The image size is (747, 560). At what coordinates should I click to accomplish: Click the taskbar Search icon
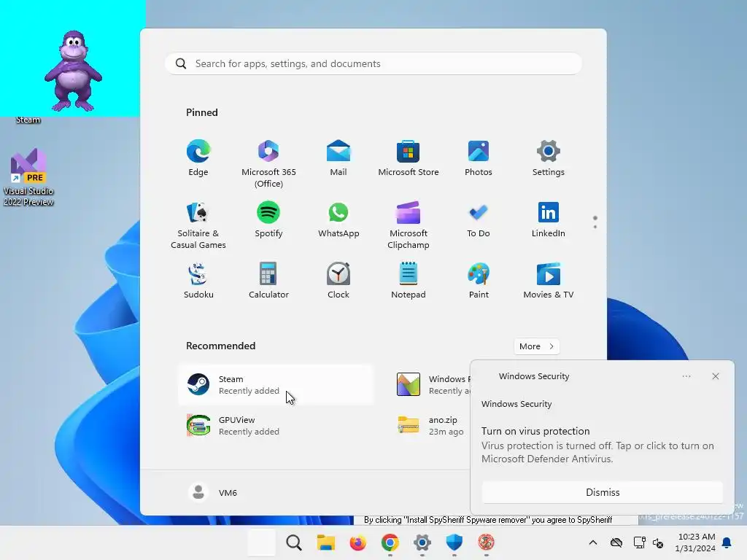click(293, 542)
